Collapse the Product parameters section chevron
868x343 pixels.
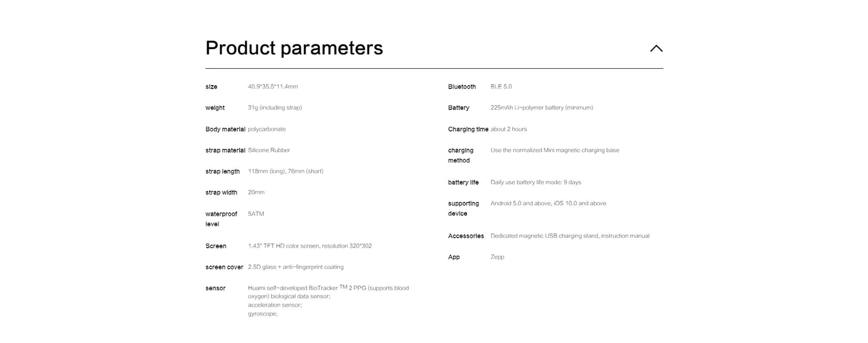click(656, 49)
